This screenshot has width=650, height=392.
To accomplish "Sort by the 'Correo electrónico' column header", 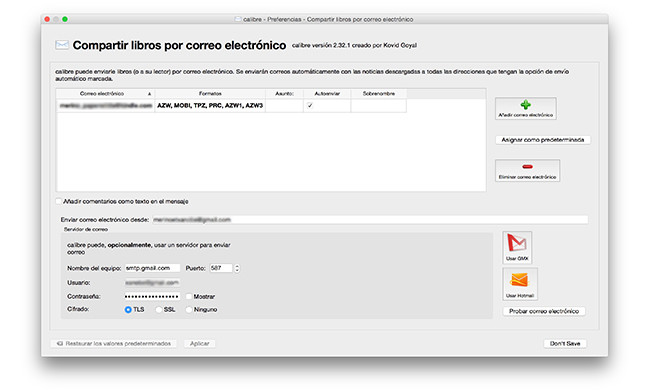I will [x=105, y=94].
